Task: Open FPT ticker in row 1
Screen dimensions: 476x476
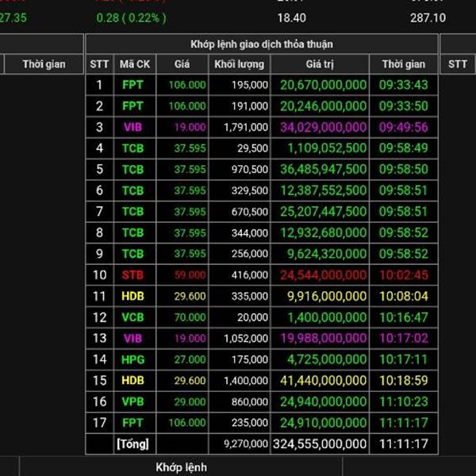Action: click(132, 85)
